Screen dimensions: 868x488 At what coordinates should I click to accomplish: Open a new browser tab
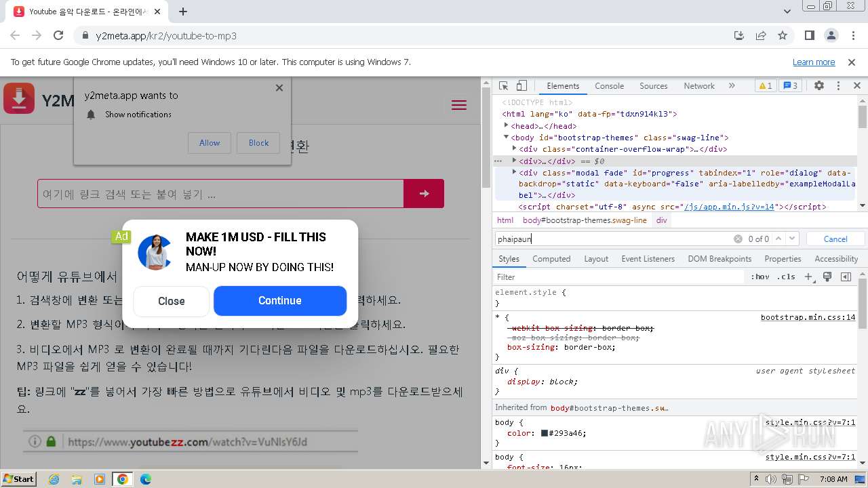[x=183, y=12]
